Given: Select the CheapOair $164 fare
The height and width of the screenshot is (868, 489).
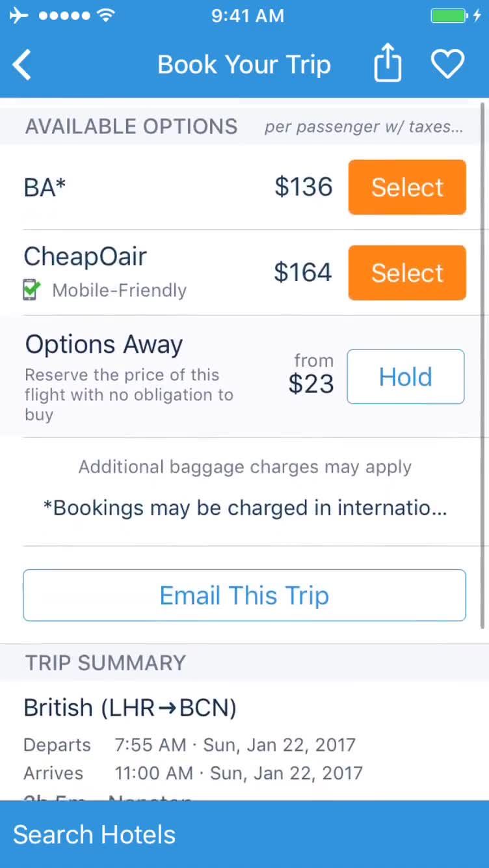Looking at the screenshot, I should tap(407, 273).
